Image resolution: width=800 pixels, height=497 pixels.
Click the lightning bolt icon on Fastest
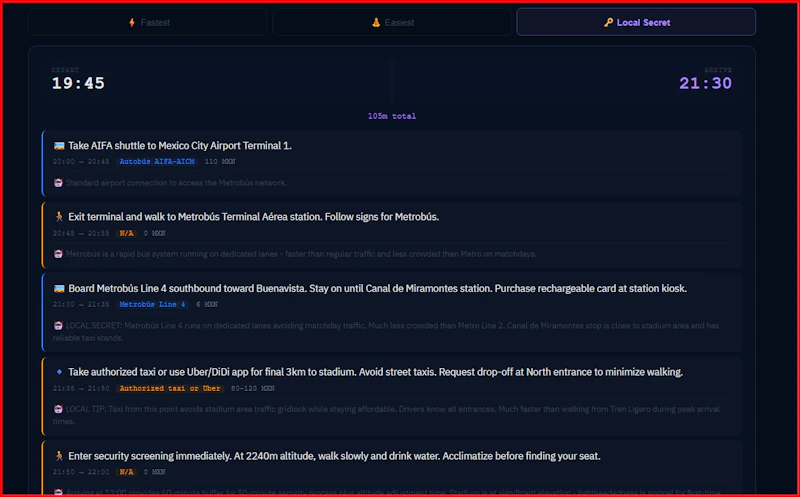point(132,22)
